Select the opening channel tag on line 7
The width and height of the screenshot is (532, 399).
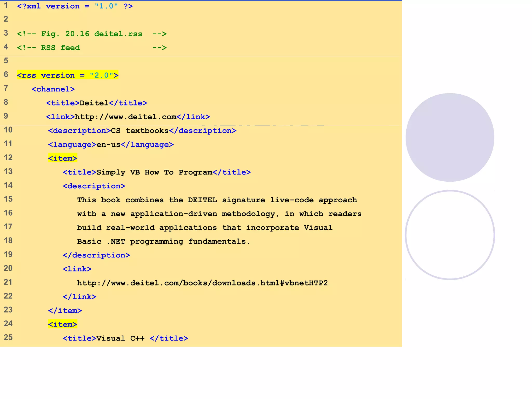tap(53, 89)
